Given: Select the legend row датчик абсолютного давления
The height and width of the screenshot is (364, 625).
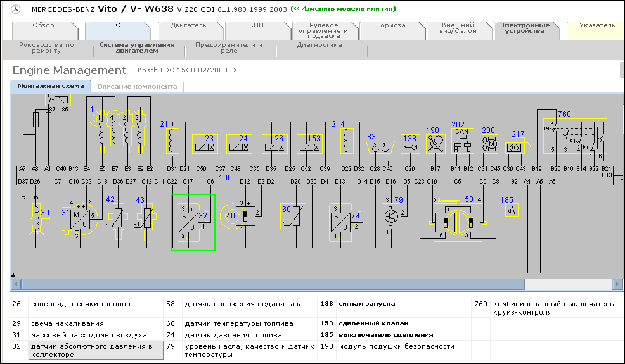Looking at the screenshot, I should coord(92,350).
